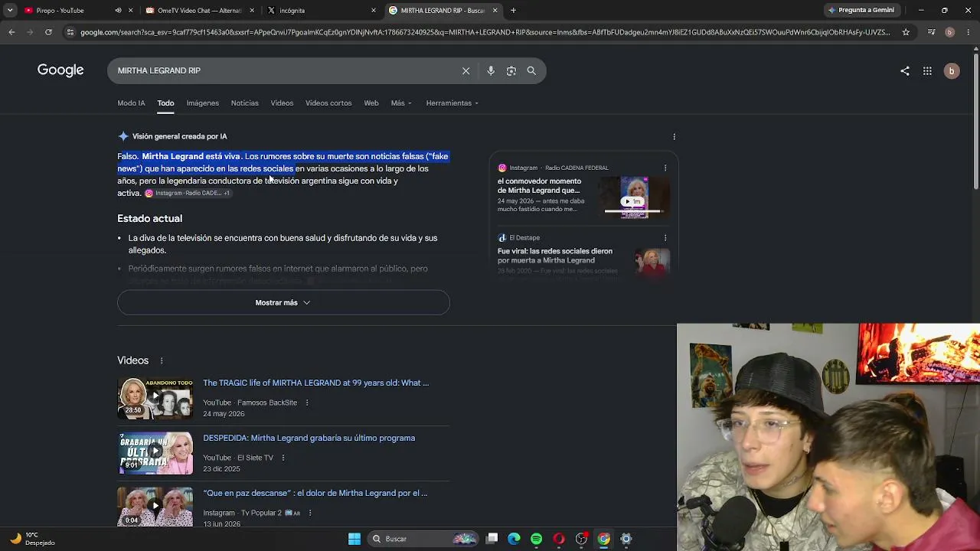Screen dimensions: 980x551
Task: Open 'DESPEDIDA: Mirtha Legrand grabaría' video link
Action: 309,438
